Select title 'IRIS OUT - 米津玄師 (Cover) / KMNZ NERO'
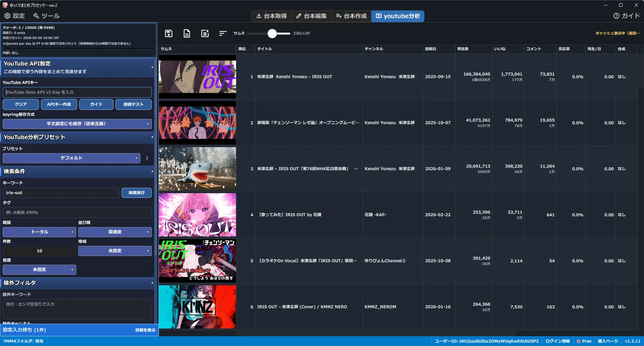The width and height of the screenshot is (644, 346). 302,307
